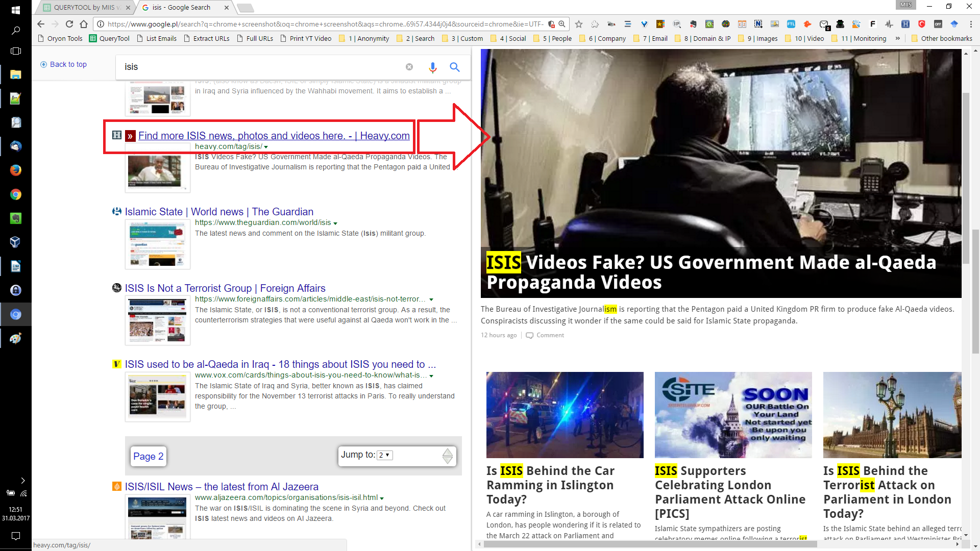Switch to QUERYTOOL by MIIS tab
980x551 pixels.
[84, 8]
